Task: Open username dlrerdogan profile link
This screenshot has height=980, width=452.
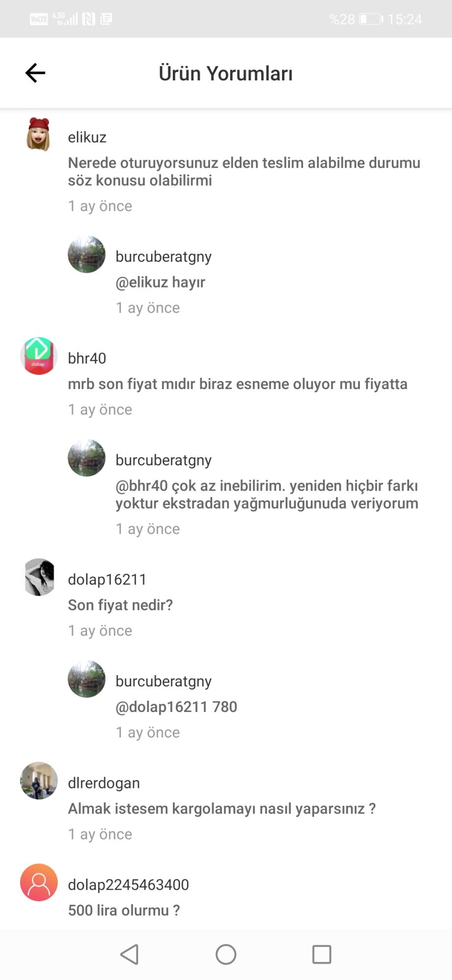Action: (104, 783)
